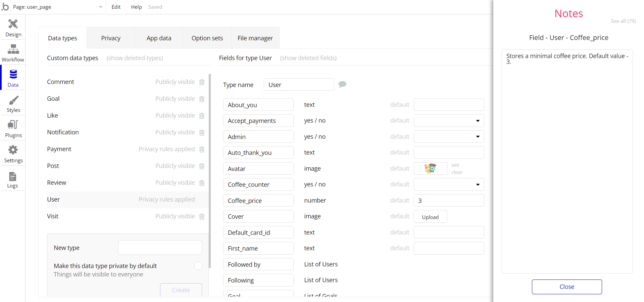Close the Notes panel
Viewport: 644px width, 302px height.
566,287
